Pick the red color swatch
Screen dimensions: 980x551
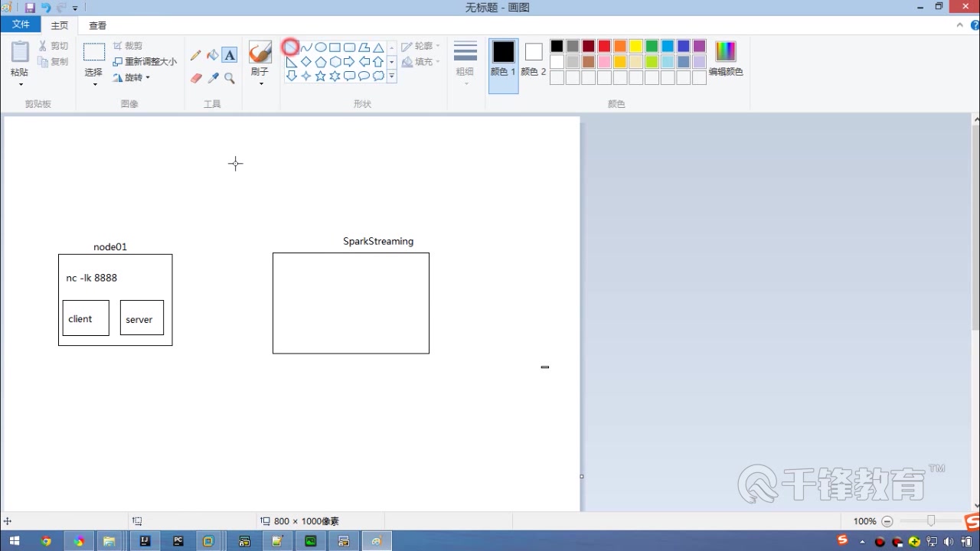pos(604,47)
